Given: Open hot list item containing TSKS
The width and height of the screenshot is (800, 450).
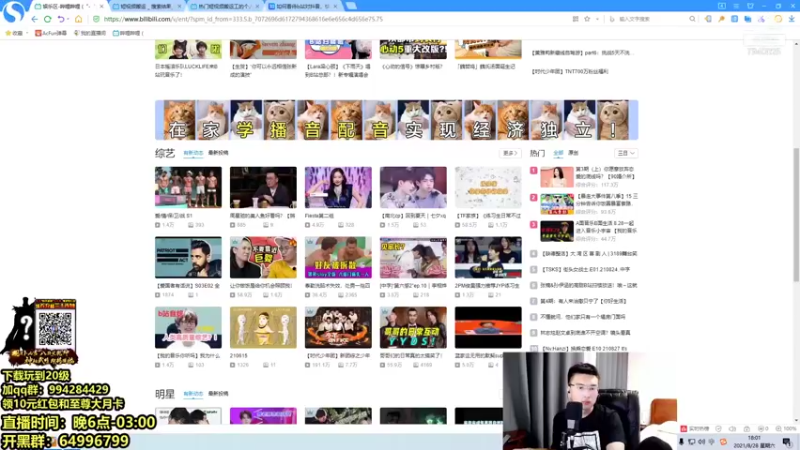Looking at the screenshot, I should 586,269.
